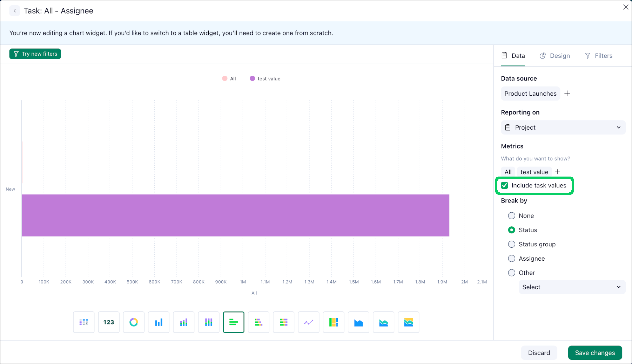632x364 pixels.
Task: Click Save changes
Action: pyautogui.click(x=595, y=352)
